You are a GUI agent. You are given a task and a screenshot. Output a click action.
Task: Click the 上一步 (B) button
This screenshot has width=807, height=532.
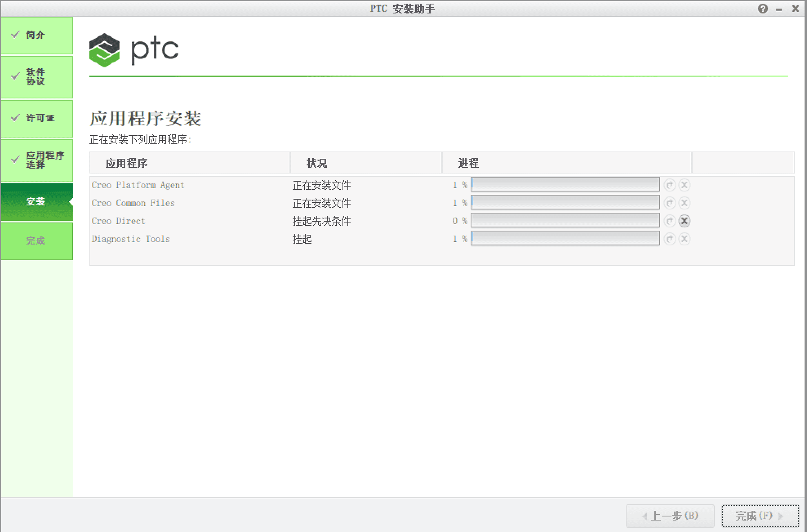(670, 516)
